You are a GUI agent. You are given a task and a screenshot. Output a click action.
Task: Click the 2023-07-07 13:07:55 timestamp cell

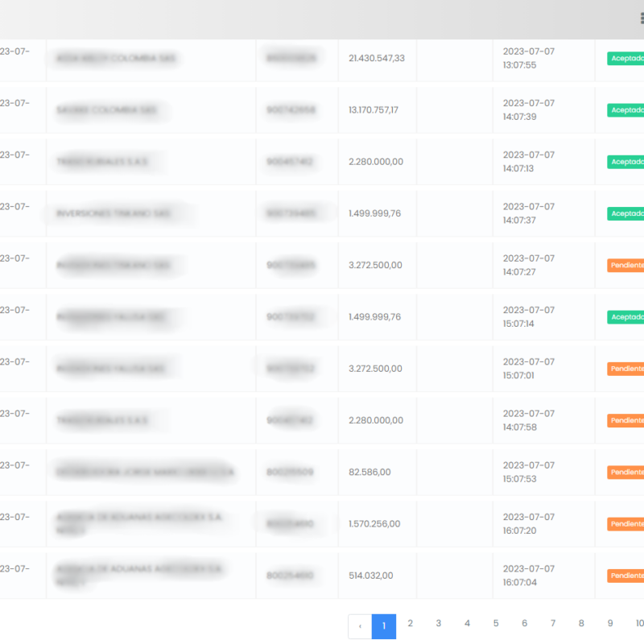(x=529, y=58)
